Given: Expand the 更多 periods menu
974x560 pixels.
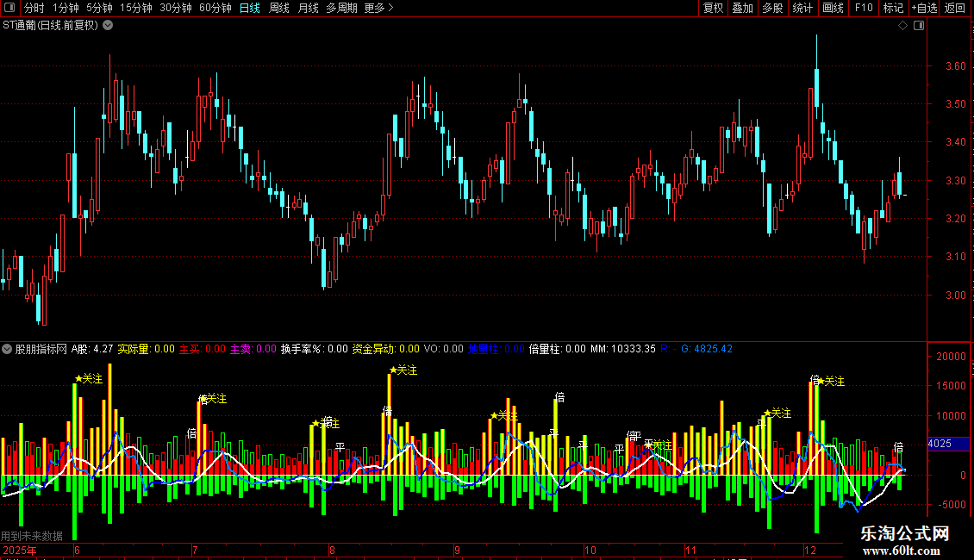Looking at the screenshot, I should (379, 8).
